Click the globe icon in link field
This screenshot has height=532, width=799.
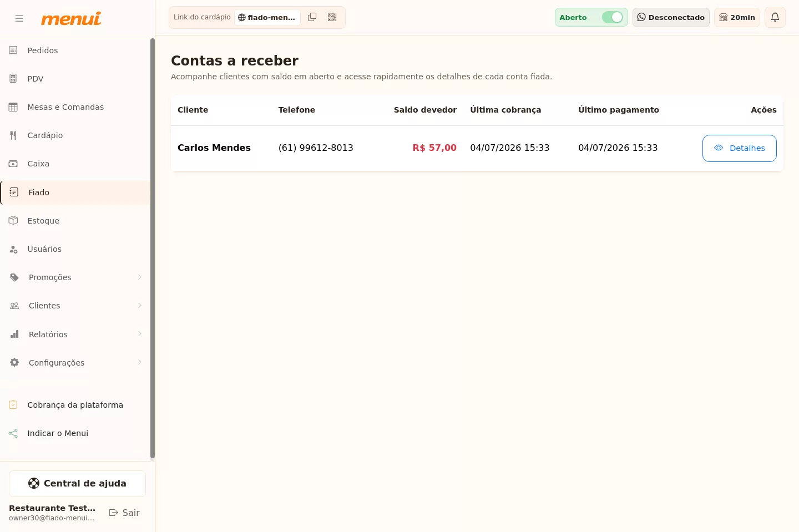point(242,18)
